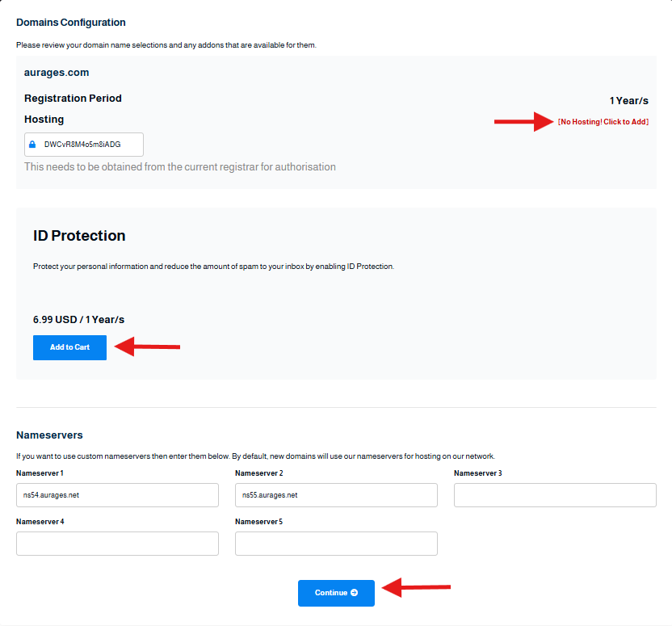Click the arrow icon on Continue button

(x=354, y=593)
